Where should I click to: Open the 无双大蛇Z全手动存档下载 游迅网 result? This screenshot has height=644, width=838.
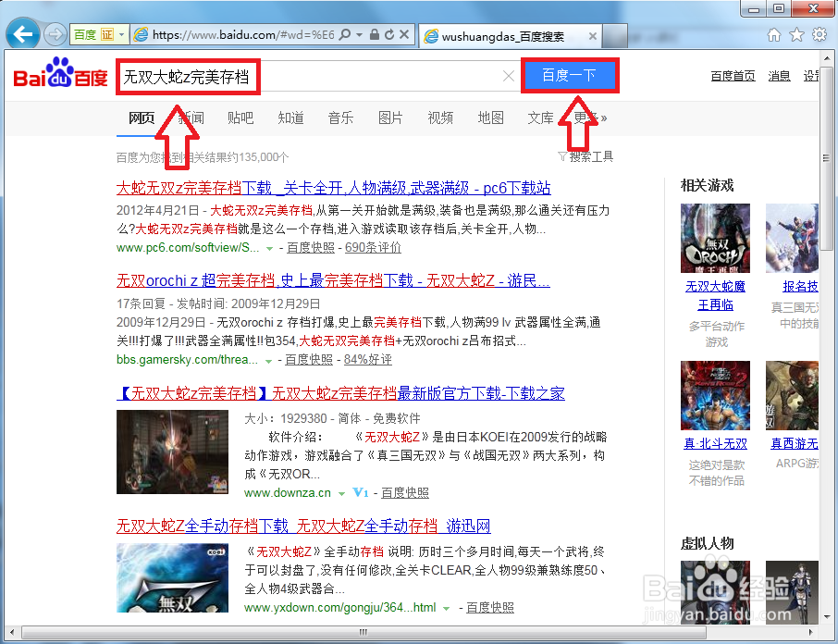(x=303, y=526)
